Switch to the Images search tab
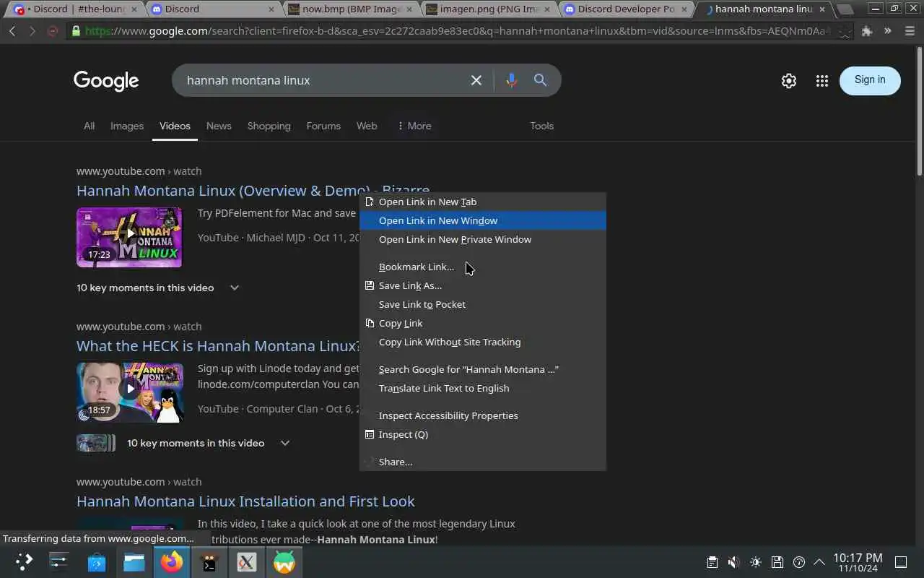 coord(127,126)
